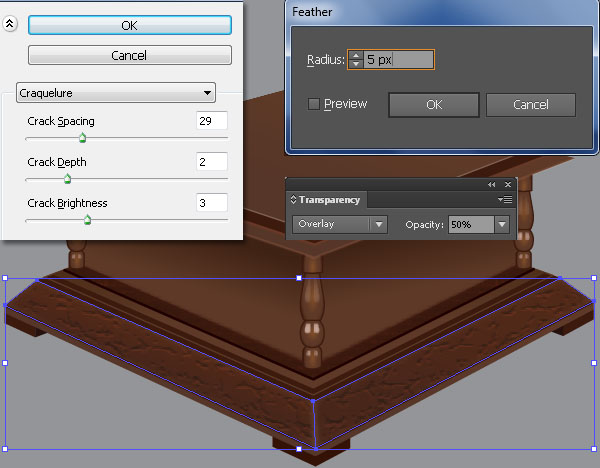Open the Craquelure filter dropdown
This screenshot has width=600, height=468.
[116, 93]
